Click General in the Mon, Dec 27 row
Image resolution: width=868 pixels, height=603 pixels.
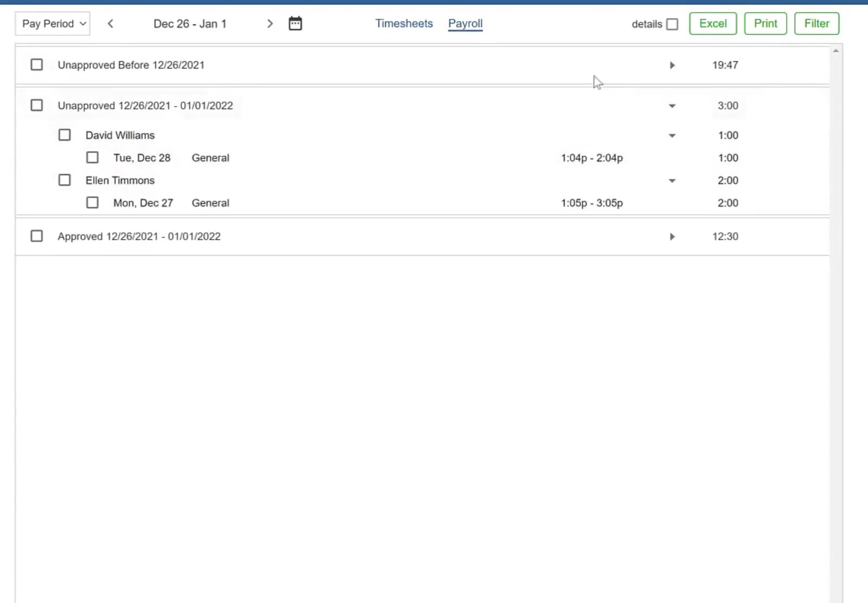coord(210,203)
